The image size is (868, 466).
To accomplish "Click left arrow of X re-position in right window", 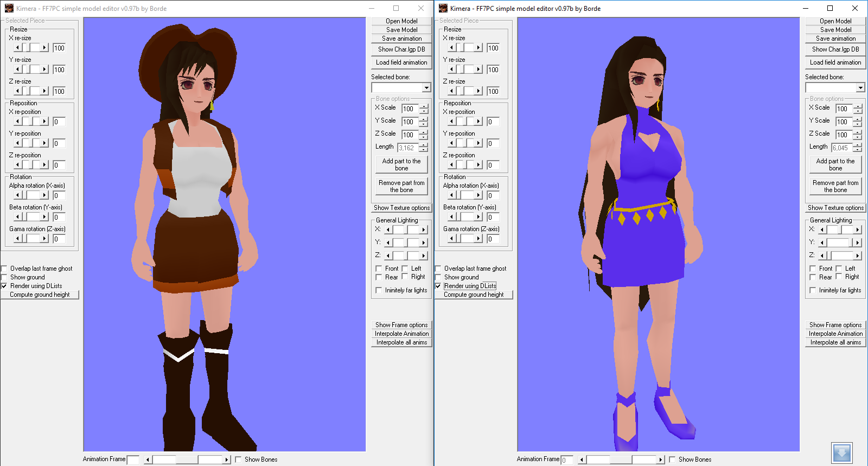I will tap(452, 122).
